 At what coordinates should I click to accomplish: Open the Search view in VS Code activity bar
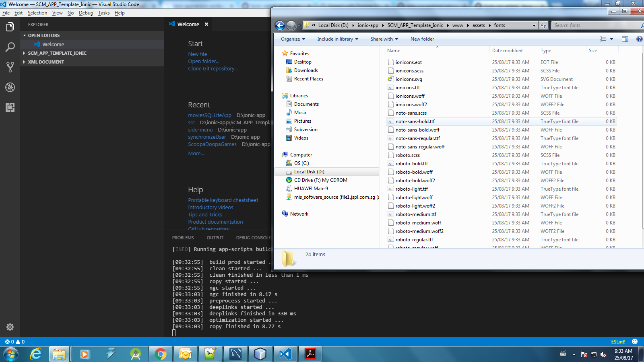coord(10,47)
